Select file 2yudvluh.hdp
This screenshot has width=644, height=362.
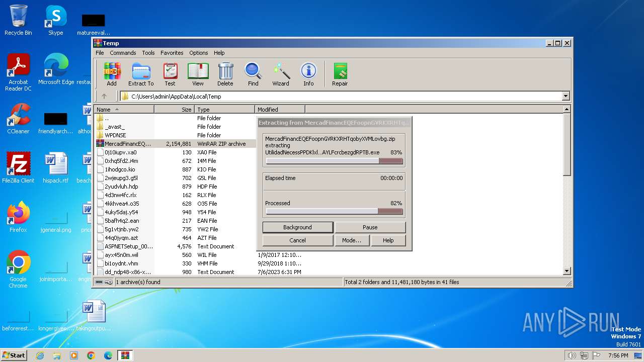click(175, 187)
